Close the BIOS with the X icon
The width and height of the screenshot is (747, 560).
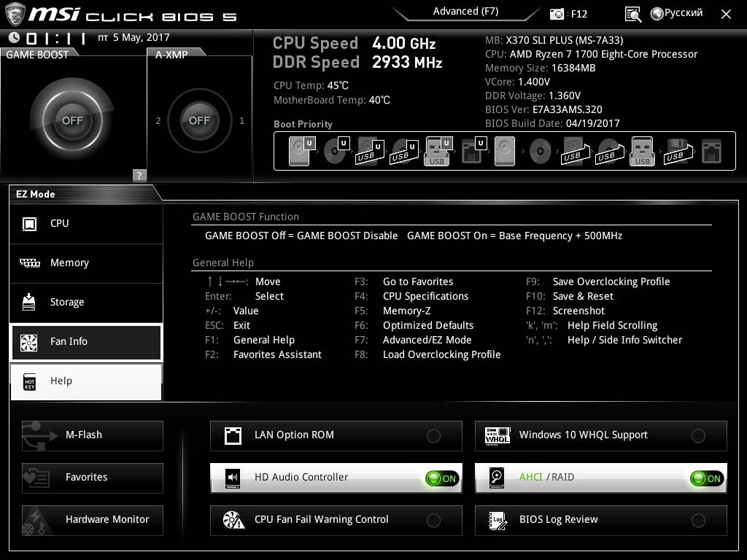click(726, 15)
